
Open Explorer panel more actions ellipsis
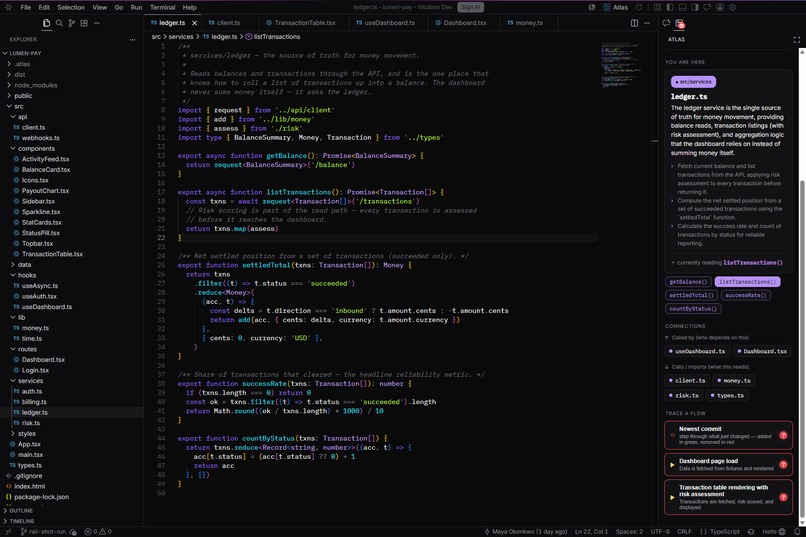(x=133, y=40)
